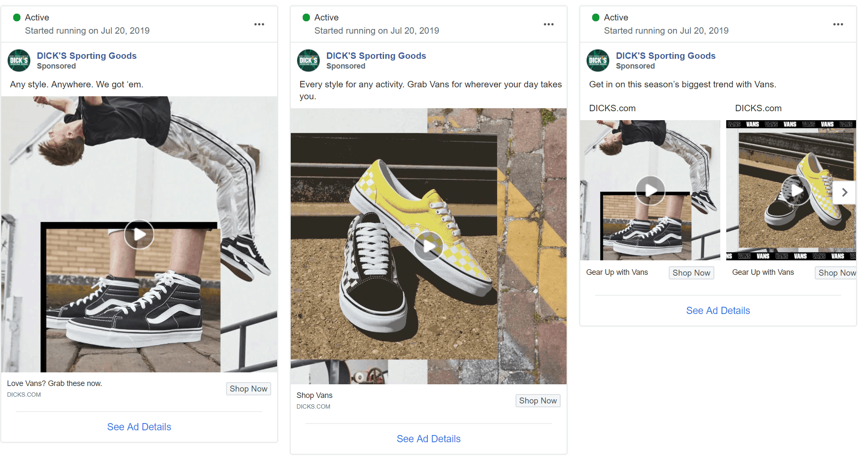Click Sponsored label on the first ad

point(56,66)
